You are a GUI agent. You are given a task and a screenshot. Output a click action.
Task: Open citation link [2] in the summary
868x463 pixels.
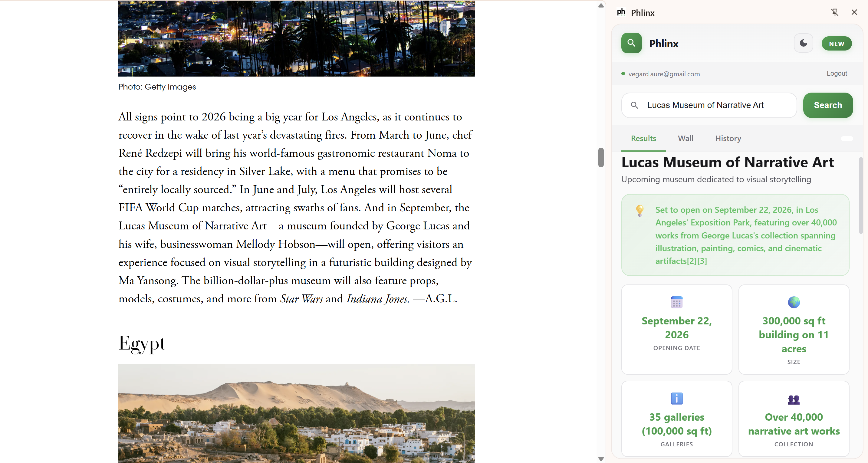coord(692,261)
